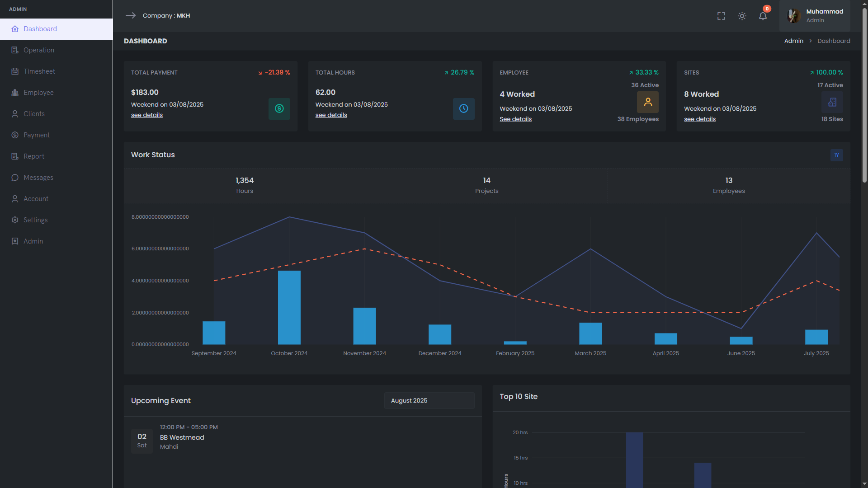Click the green dollar payment icon
The image size is (868, 488).
click(x=279, y=109)
